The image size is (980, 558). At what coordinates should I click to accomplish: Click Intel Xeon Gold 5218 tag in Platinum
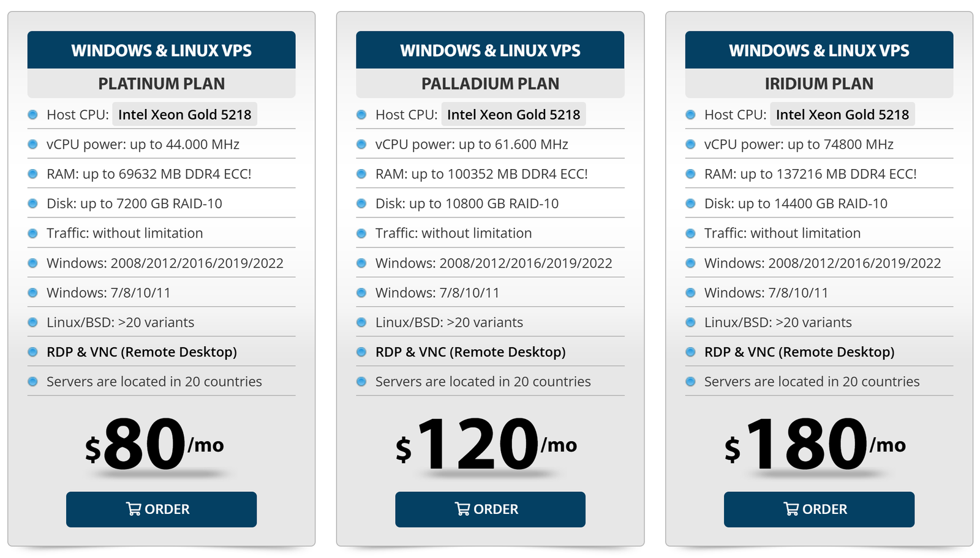(x=185, y=115)
